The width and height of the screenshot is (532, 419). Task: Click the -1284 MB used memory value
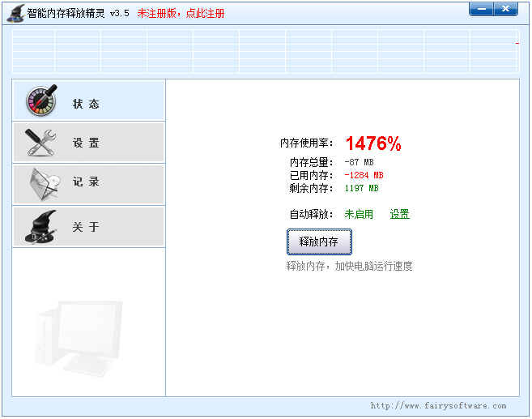(x=364, y=175)
